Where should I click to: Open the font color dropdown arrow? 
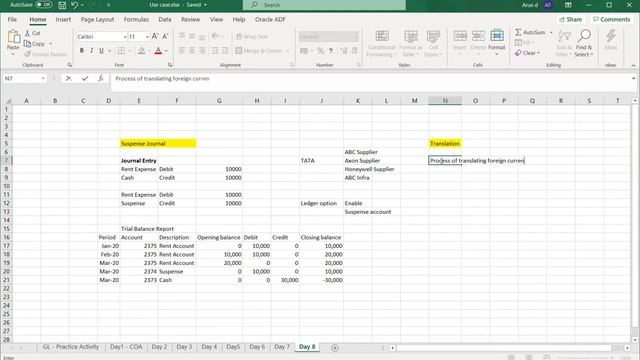(x=167, y=51)
